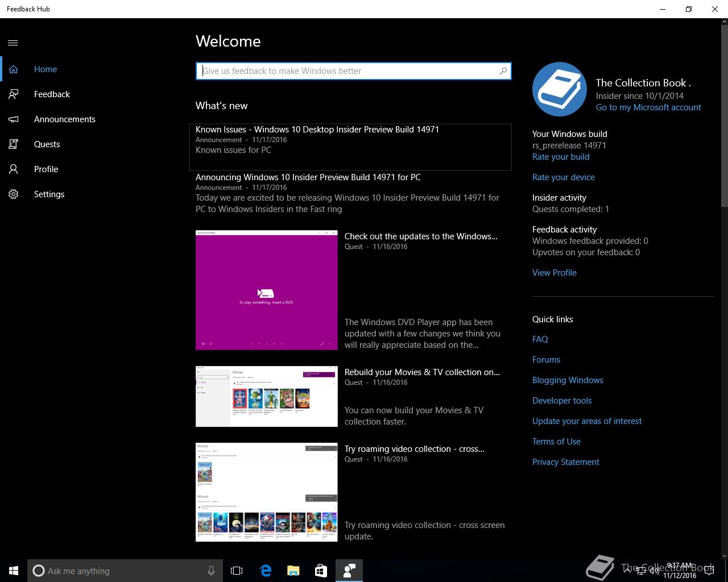Viewport: 728px width, 582px height.
Task: Click scrollbar down arrow
Action: coord(724,555)
